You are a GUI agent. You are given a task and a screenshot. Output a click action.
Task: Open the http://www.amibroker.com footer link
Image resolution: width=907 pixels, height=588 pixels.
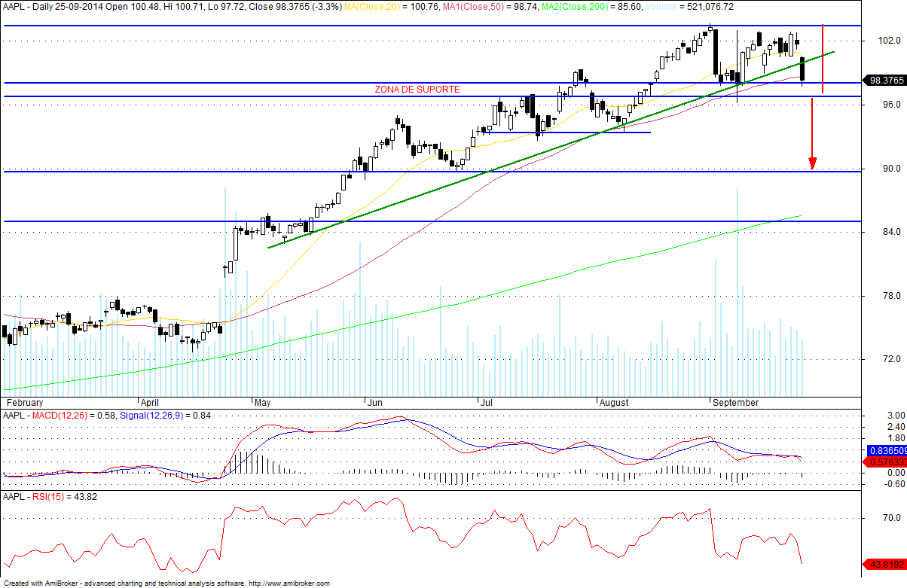click(289, 583)
